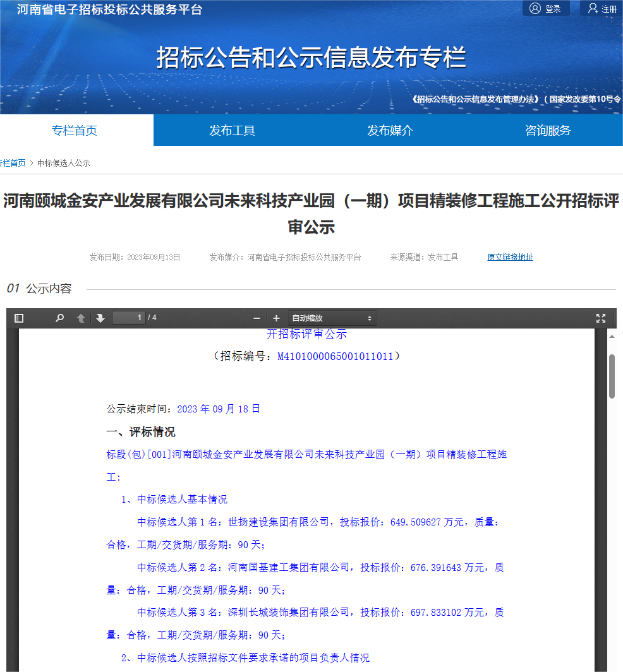This screenshot has width=623, height=672.
Task: Enter fullscreen presentation mode for the PDF
Action: click(x=600, y=318)
